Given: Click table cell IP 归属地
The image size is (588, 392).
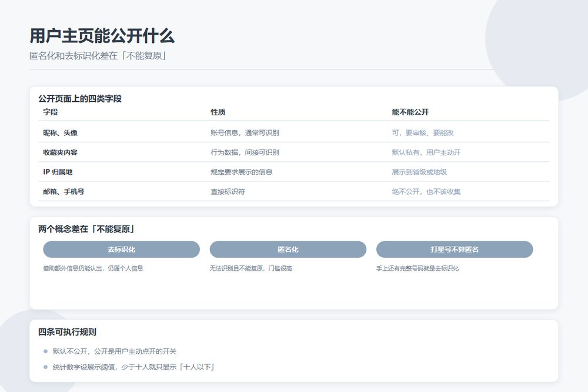Looking at the screenshot, I should (58, 172).
